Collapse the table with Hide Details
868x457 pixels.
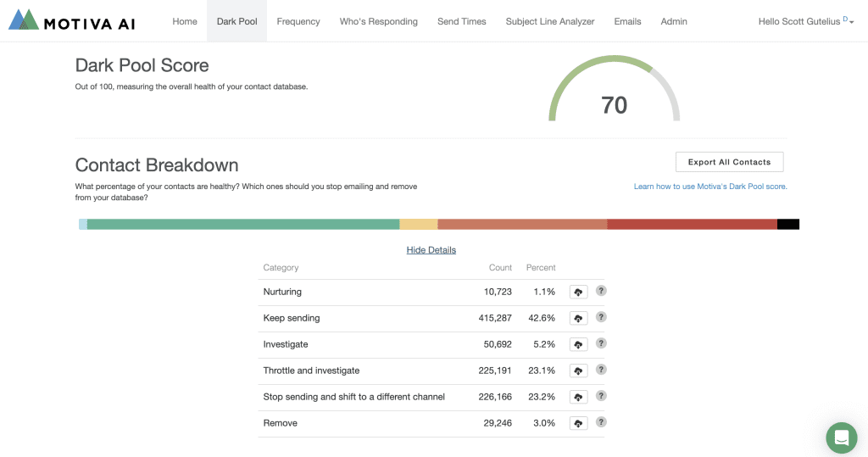431,250
